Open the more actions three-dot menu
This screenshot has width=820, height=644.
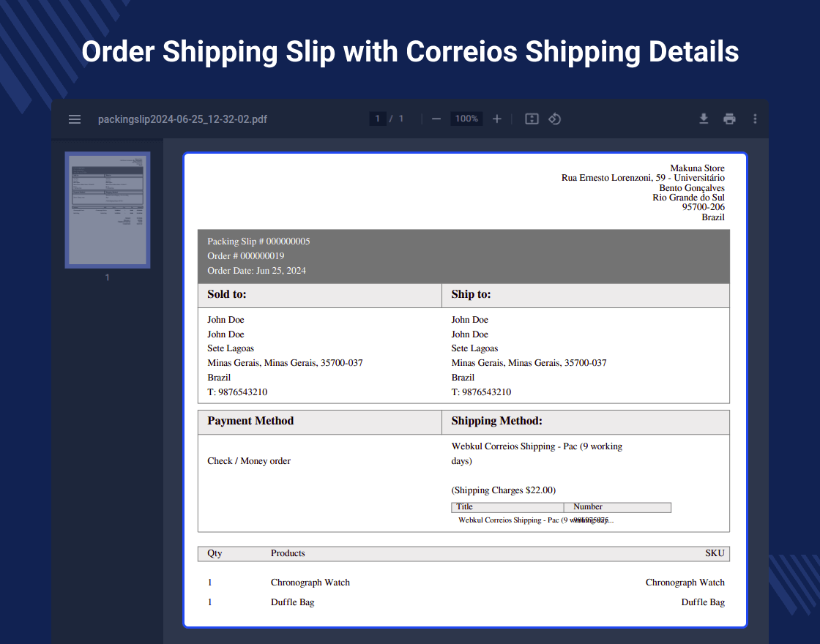(755, 119)
